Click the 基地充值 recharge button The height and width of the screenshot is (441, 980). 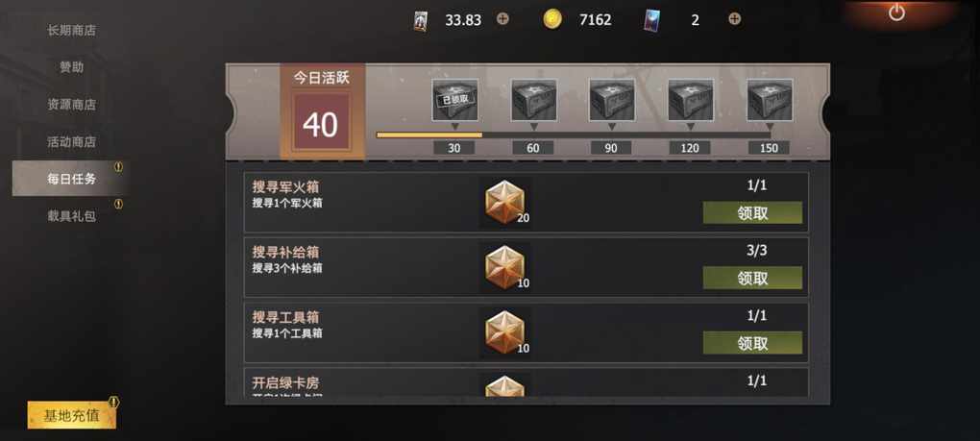pyautogui.click(x=71, y=415)
